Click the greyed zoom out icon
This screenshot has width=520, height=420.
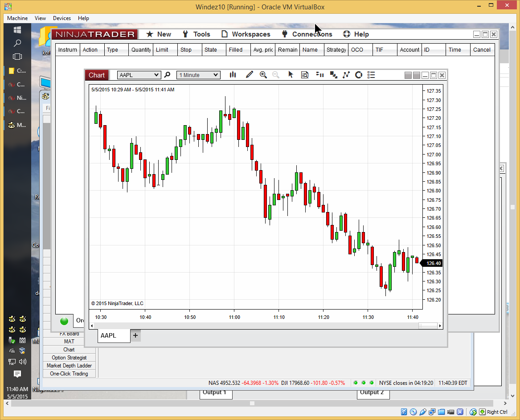[275, 75]
